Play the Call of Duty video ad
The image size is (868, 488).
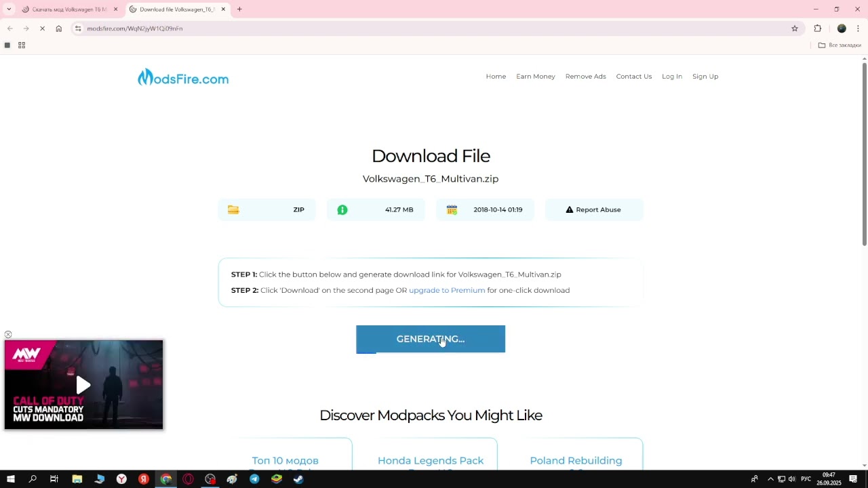pyautogui.click(x=83, y=385)
